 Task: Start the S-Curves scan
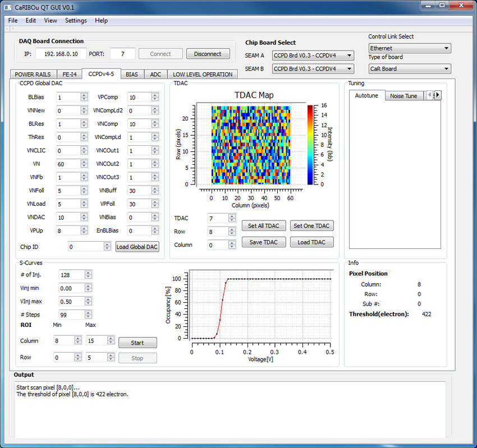pyautogui.click(x=137, y=343)
